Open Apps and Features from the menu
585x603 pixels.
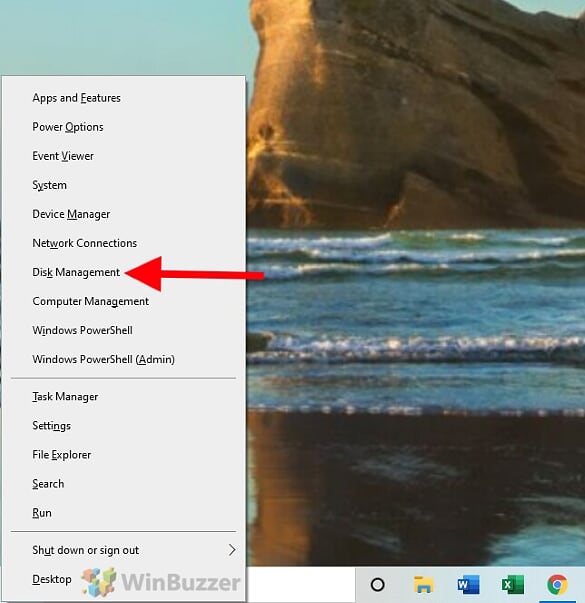click(123, 98)
